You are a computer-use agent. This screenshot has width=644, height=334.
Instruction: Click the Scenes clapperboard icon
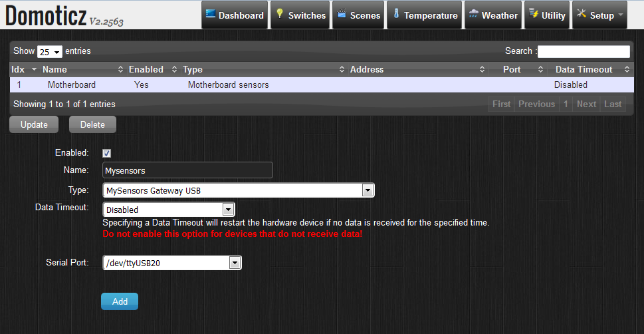click(342, 13)
